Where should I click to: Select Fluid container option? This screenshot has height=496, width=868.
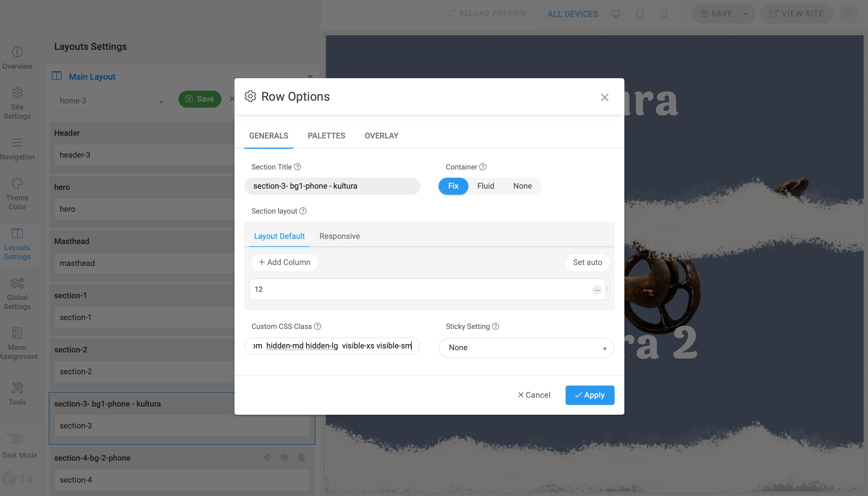tap(485, 186)
